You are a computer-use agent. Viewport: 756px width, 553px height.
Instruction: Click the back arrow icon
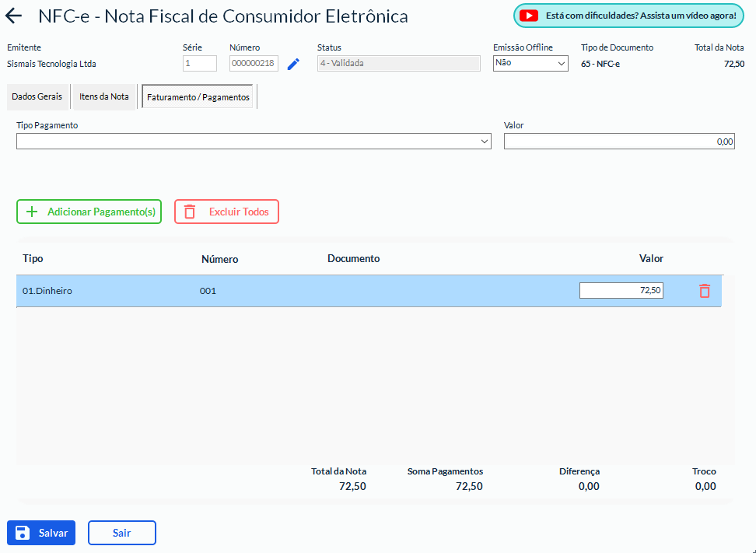pyautogui.click(x=14, y=16)
